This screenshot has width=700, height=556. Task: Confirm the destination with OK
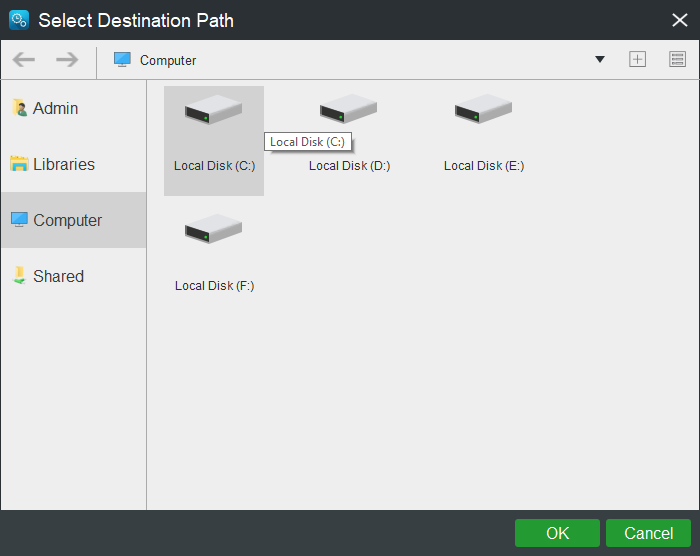click(557, 533)
